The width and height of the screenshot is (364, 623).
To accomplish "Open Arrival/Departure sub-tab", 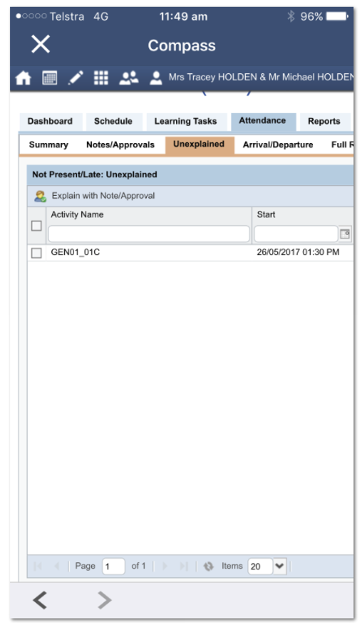I will (x=278, y=145).
